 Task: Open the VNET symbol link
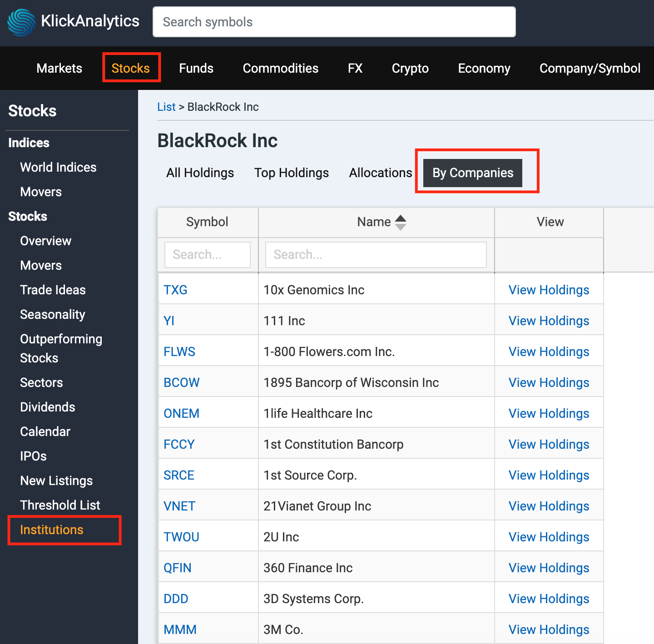(x=179, y=506)
